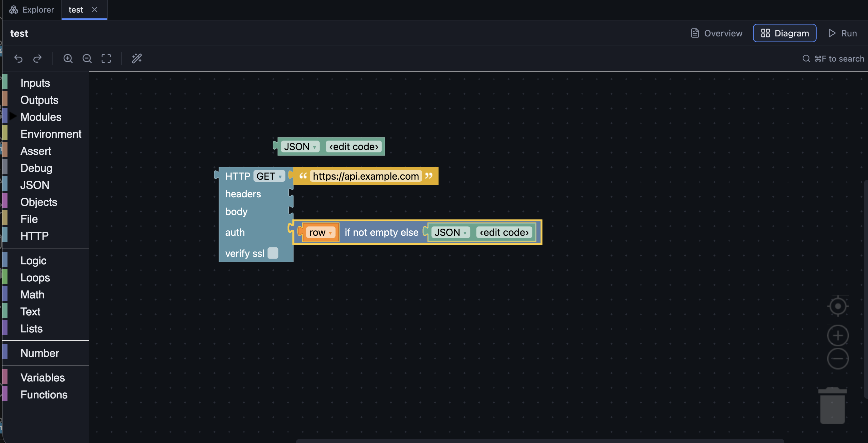Click the Run button
This screenshot has width=868, height=443.
pyautogui.click(x=842, y=33)
